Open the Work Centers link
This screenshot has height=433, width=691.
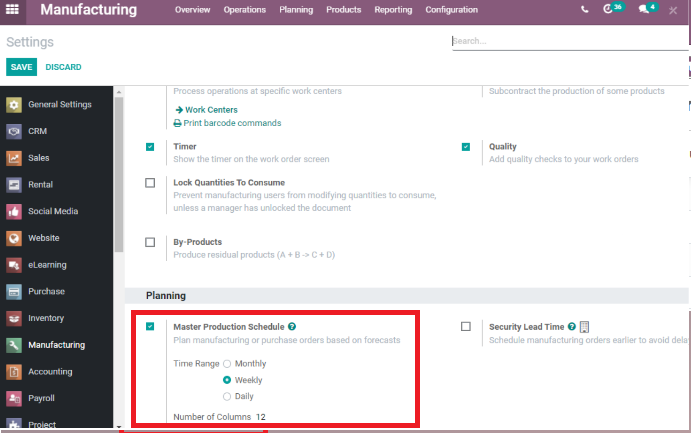pyautogui.click(x=210, y=109)
